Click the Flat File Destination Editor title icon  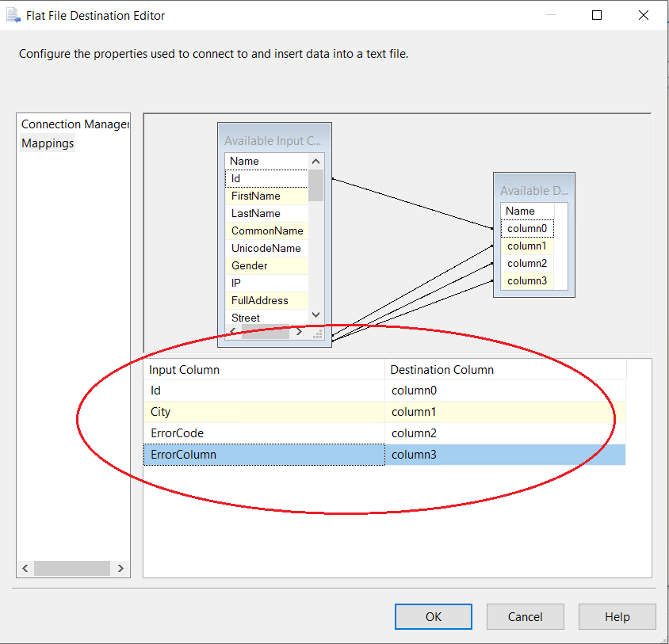click(13, 15)
